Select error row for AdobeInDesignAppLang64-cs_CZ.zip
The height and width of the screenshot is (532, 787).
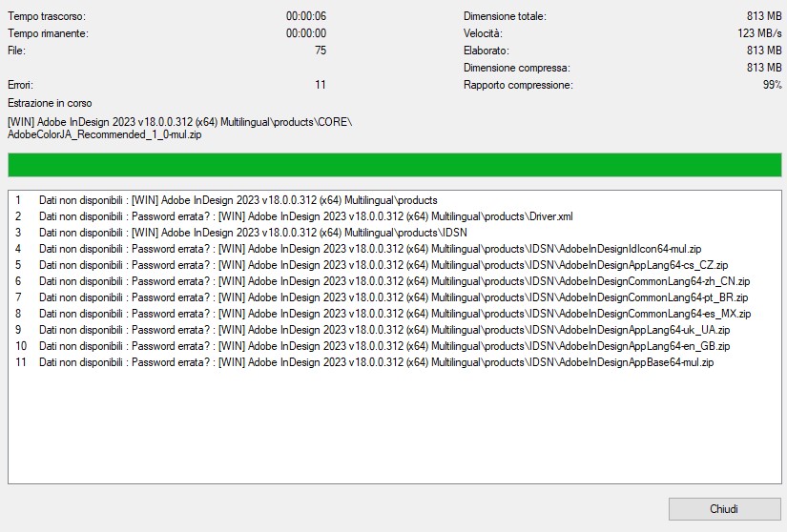click(395, 265)
